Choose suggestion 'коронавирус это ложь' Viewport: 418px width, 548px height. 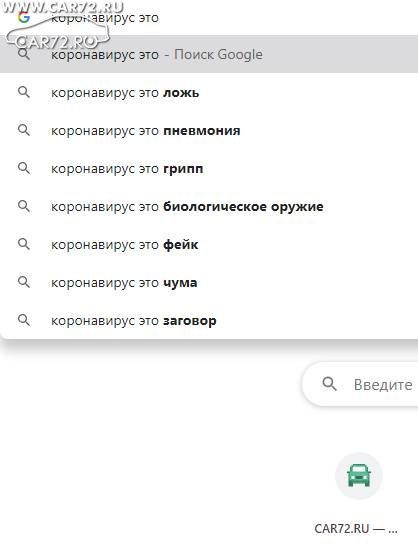coord(209,92)
